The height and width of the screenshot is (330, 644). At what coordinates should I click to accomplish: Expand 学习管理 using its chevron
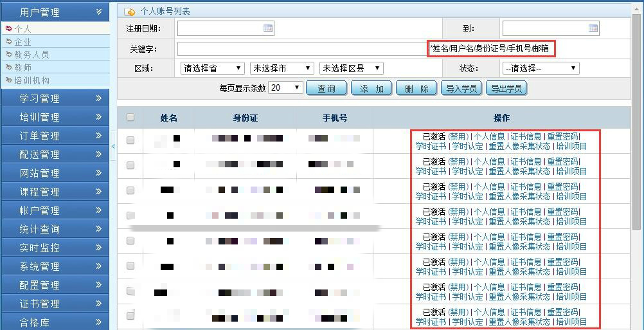coord(98,98)
